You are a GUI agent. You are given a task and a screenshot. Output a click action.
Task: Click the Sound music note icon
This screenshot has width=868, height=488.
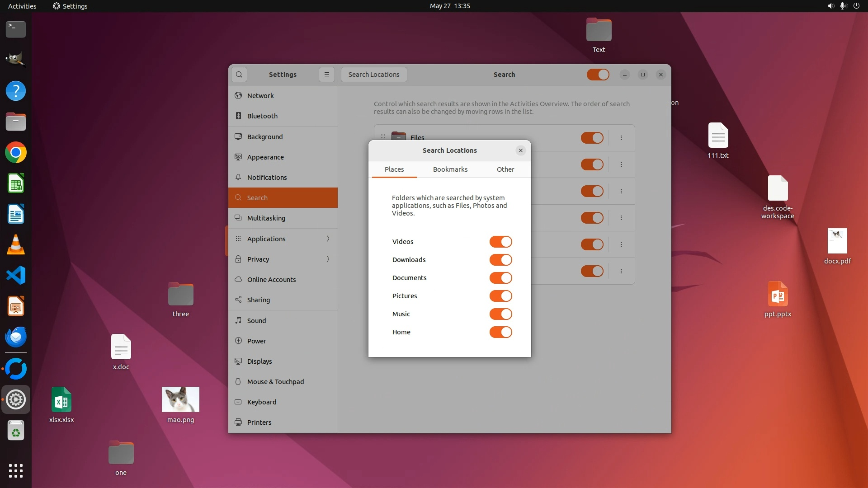coord(238,321)
